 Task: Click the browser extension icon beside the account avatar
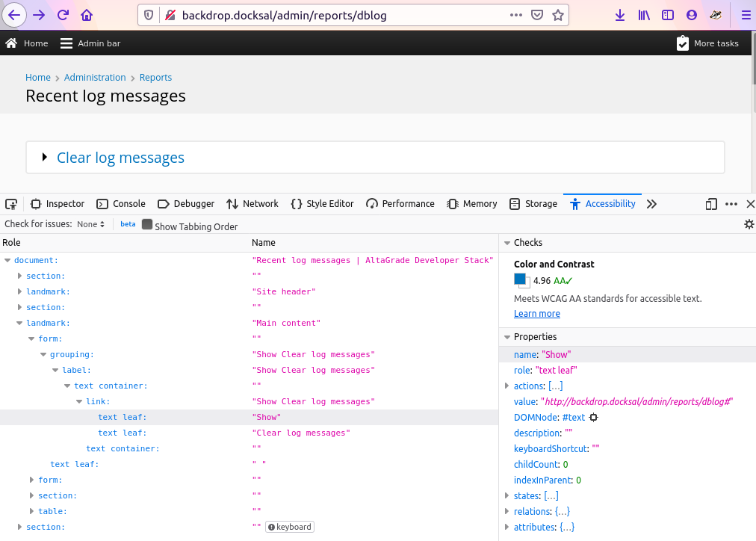click(x=716, y=16)
